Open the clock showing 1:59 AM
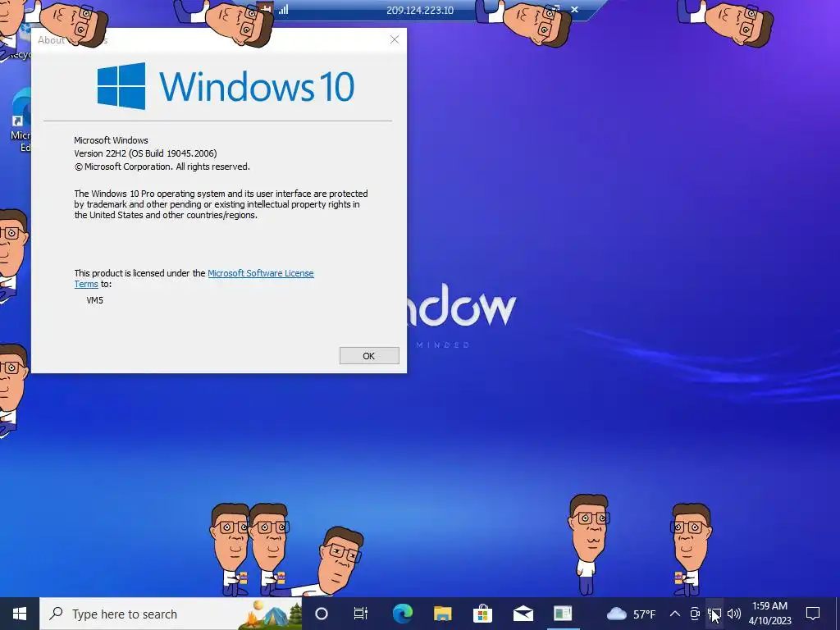Screen dimensions: 840x630 click(769, 614)
